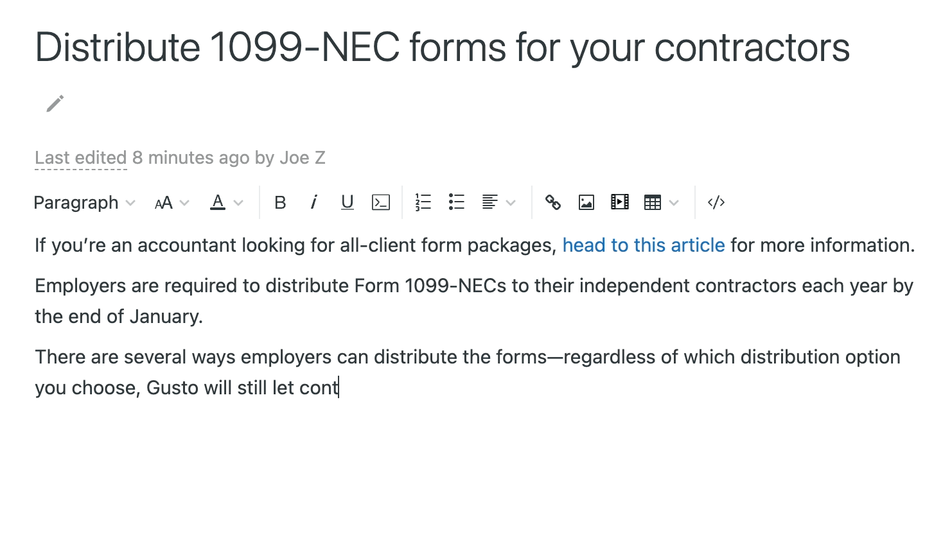Insert a bulleted list
This screenshot has height=560, width=943.
[x=457, y=202]
